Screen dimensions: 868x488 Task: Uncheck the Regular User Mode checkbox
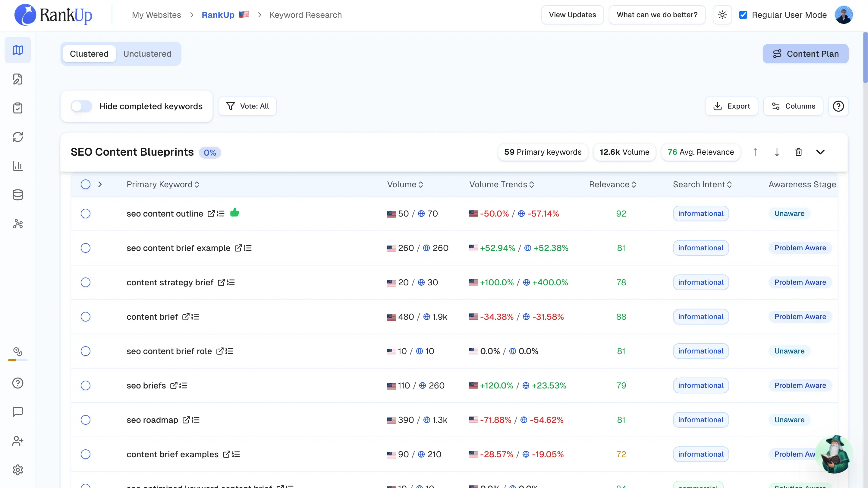coord(743,15)
